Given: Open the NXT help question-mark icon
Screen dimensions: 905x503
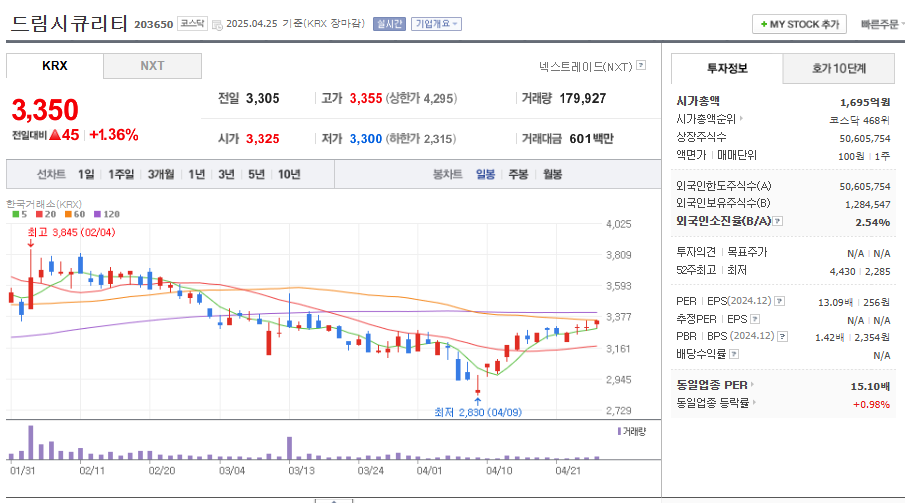Looking at the screenshot, I should pyautogui.click(x=641, y=66).
